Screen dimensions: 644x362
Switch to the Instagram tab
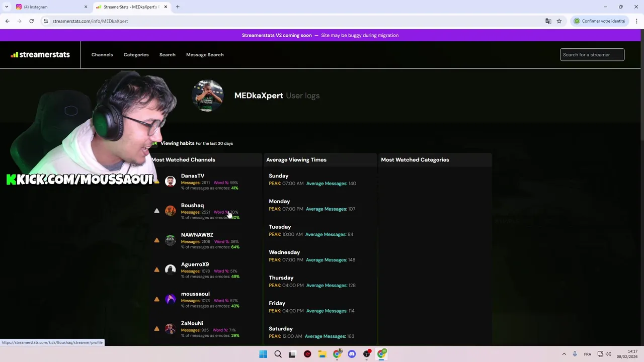(x=50, y=7)
